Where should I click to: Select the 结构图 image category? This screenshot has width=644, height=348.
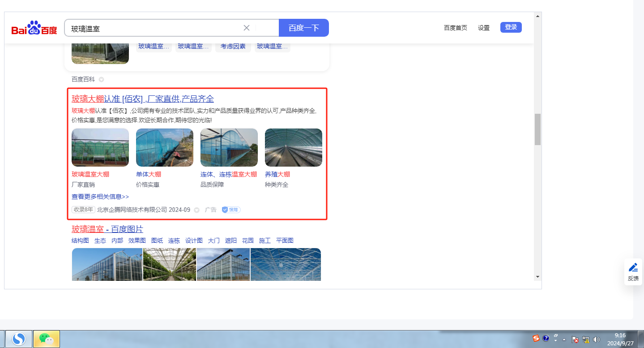tap(80, 241)
